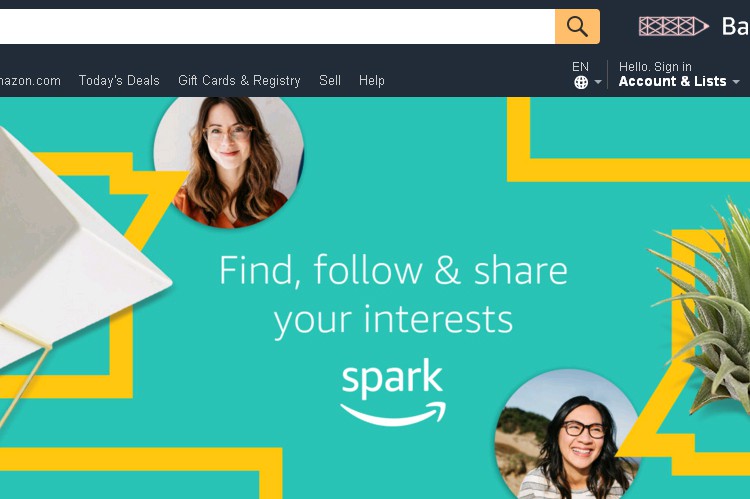Viewport: 750px width, 499px height.
Task: Select the EN language label
Action: pos(580,67)
